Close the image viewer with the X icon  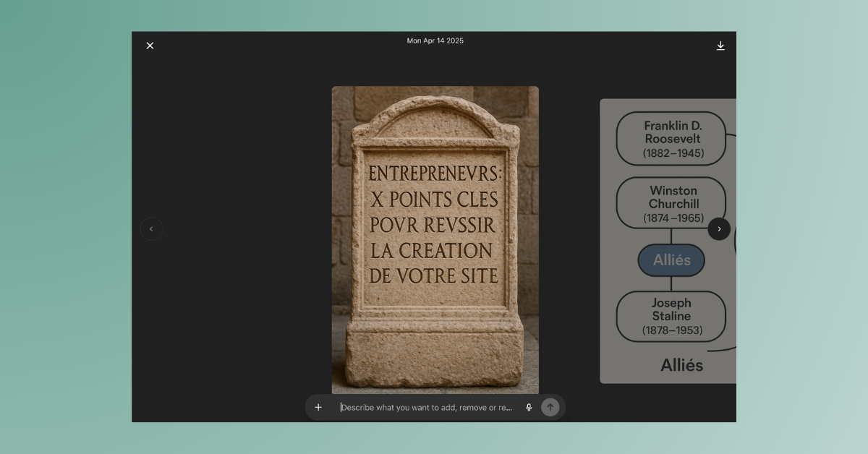click(x=150, y=45)
